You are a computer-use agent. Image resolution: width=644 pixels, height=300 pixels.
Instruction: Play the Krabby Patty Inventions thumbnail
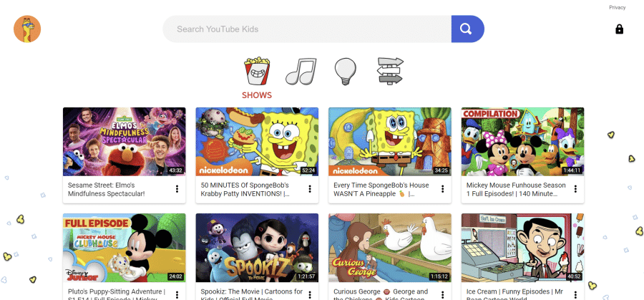point(257,142)
